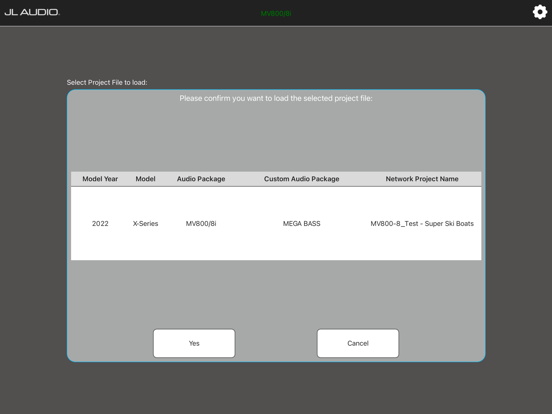Click the MV800/8i audio package cell
Image resolution: width=552 pixels, height=414 pixels.
coord(201,224)
